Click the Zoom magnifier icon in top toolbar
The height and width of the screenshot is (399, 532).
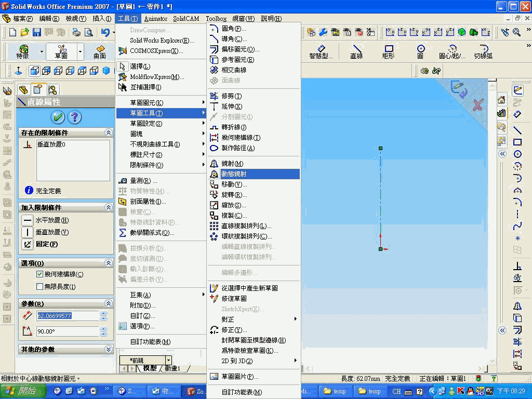pyautogui.click(x=517, y=32)
